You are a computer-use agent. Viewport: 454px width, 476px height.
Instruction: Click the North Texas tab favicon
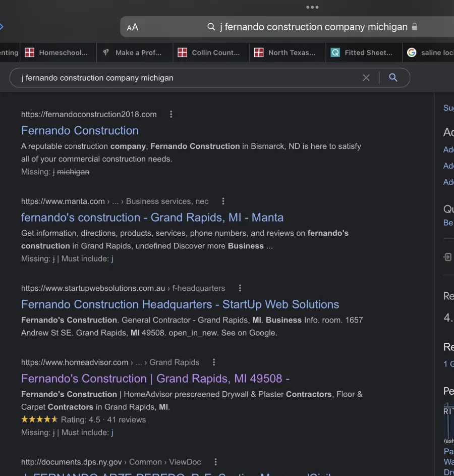tap(259, 52)
